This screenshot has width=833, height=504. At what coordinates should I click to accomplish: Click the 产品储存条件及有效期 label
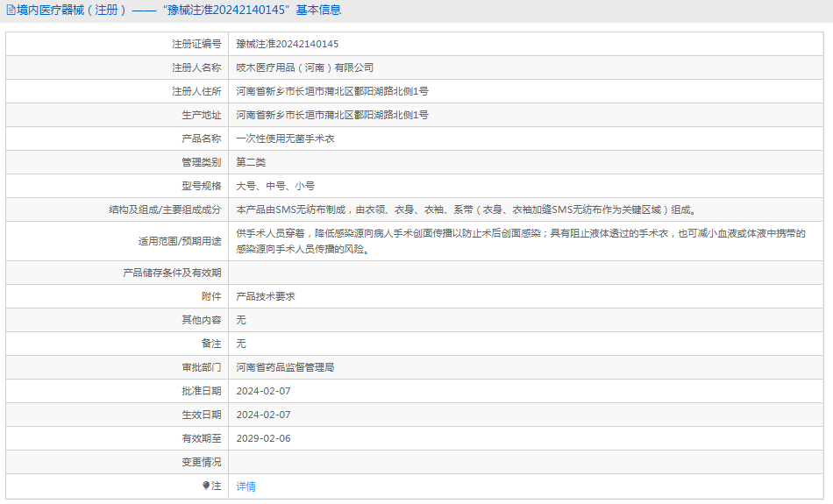(x=172, y=273)
